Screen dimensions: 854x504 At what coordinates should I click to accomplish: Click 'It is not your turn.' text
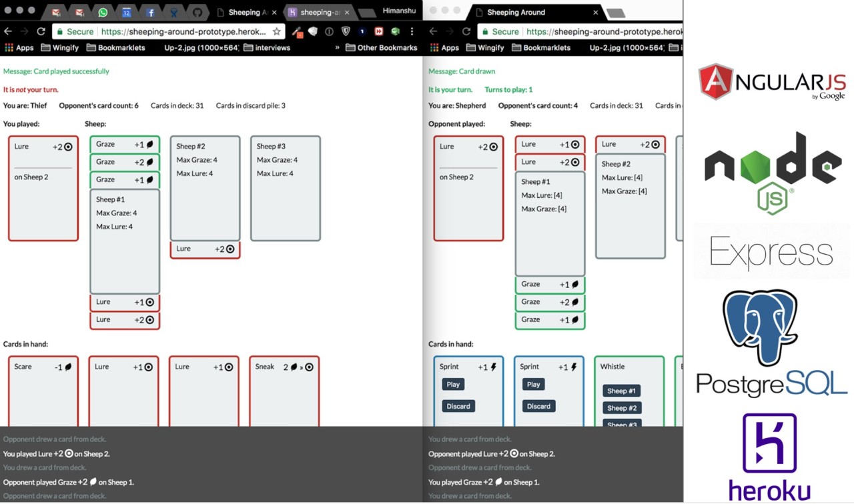click(31, 89)
